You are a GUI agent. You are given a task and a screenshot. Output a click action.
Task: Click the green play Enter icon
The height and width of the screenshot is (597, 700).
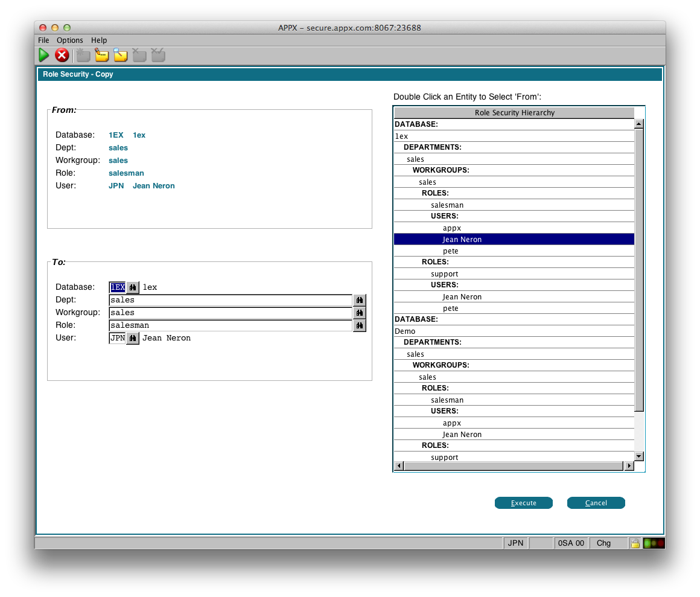click(44, 56)
